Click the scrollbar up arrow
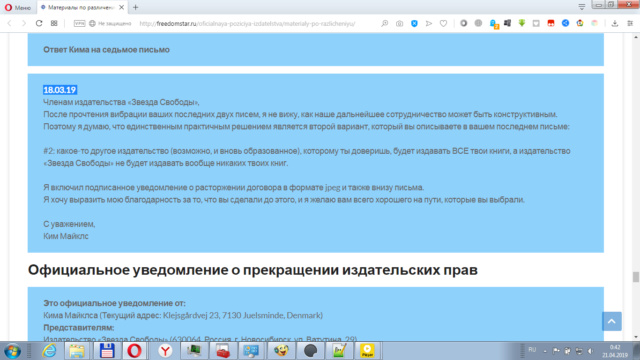This screenshot has height=360, width=640. pos(636,37)
